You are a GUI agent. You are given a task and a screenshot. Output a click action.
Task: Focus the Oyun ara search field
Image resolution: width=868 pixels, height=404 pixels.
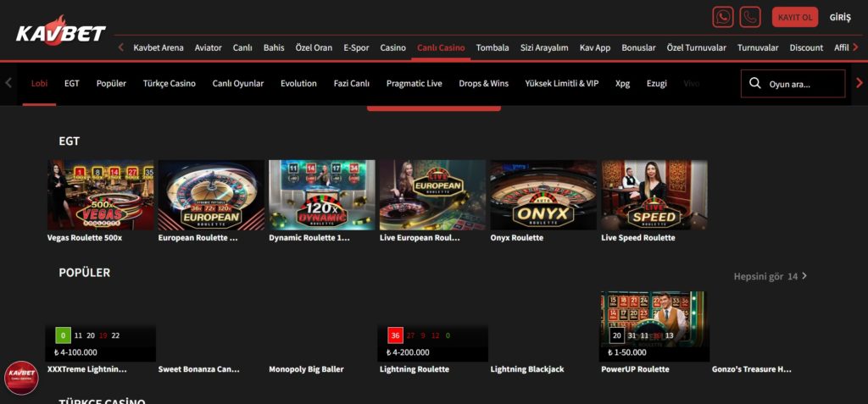(793, 84)
